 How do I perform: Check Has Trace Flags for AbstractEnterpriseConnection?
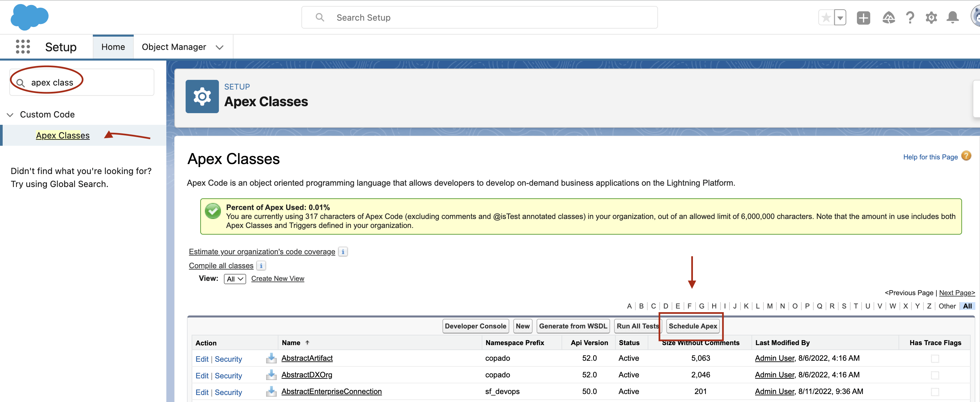(935, 391)
